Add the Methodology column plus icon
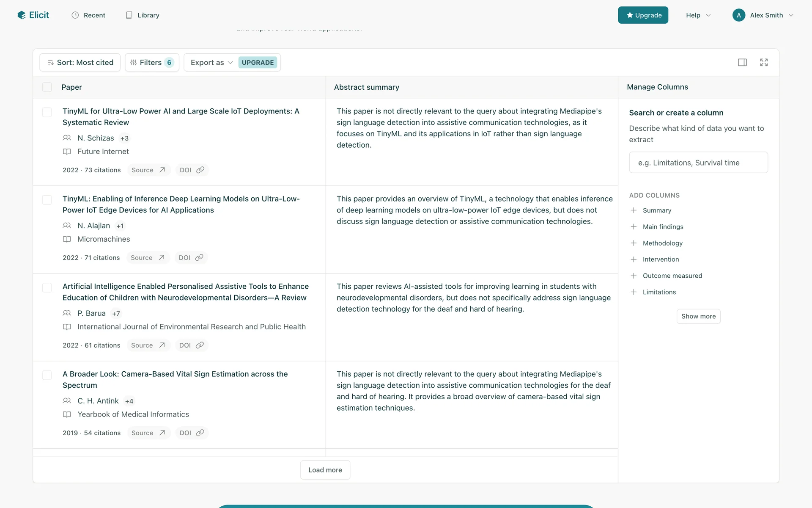 tap(634, 243)
